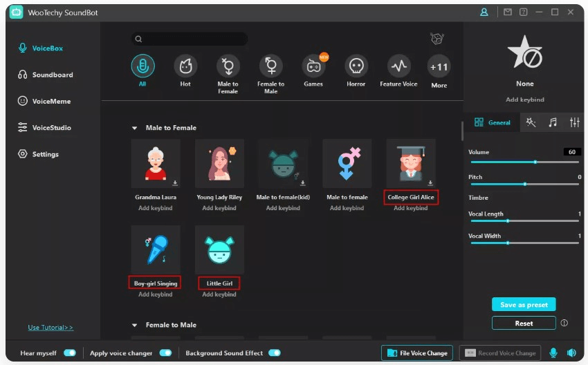588x365 pixels.
Task: Collapse the Male to Female section
Action: click(x=135, y=128)
